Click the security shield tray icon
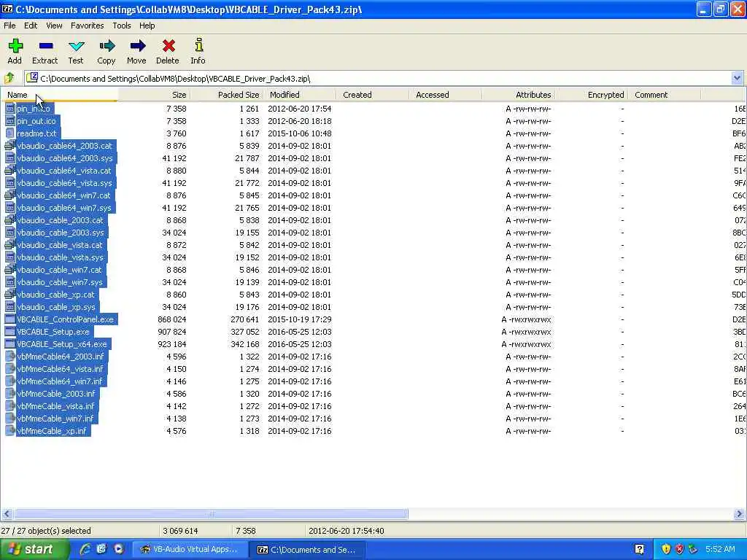 pyautogui.click(x=666, y=549)
